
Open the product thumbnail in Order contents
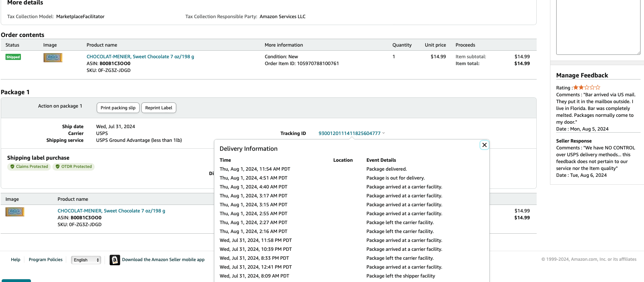point(53,58)
